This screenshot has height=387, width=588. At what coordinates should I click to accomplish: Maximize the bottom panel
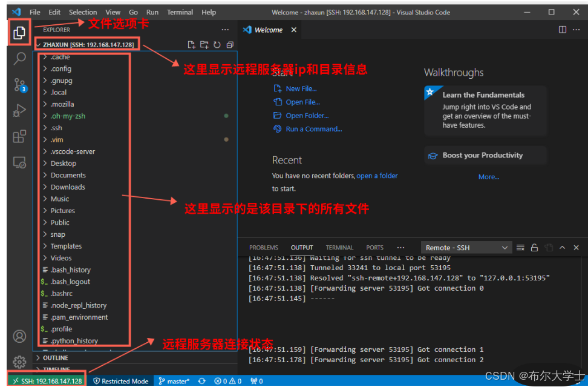point(562,247)
